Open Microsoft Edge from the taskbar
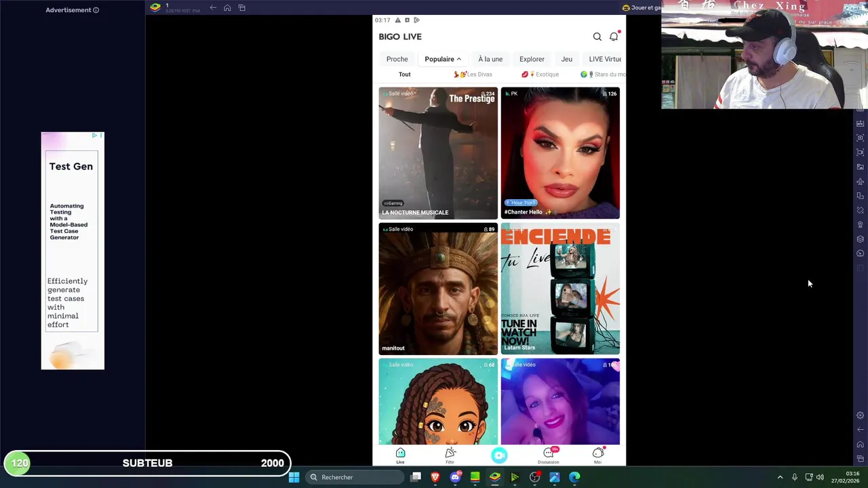The width and height of the screenshot is (868, 488). (x=574, y=477)
